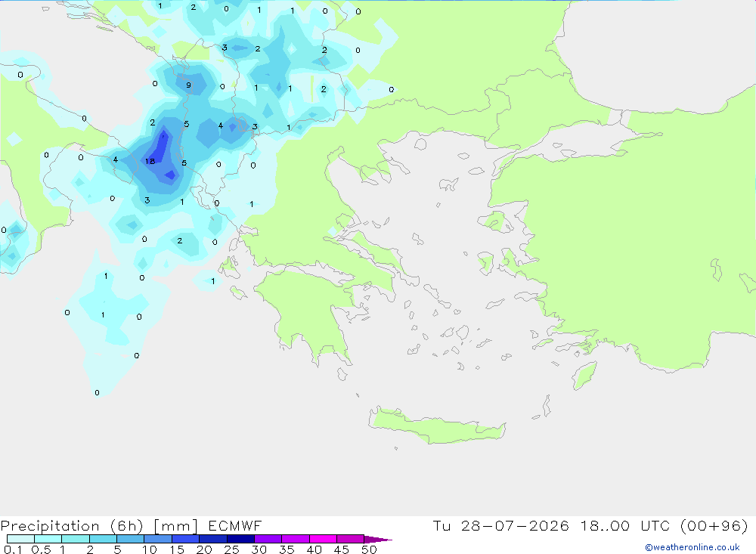Click the 2–5 mm legend swatch
Image resolution: width=756 pixels, height=554 pixels.
(103, 539)
